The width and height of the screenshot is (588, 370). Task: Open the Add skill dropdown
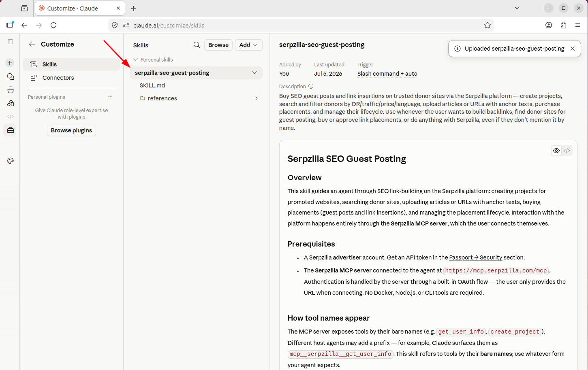click(249, 45)
